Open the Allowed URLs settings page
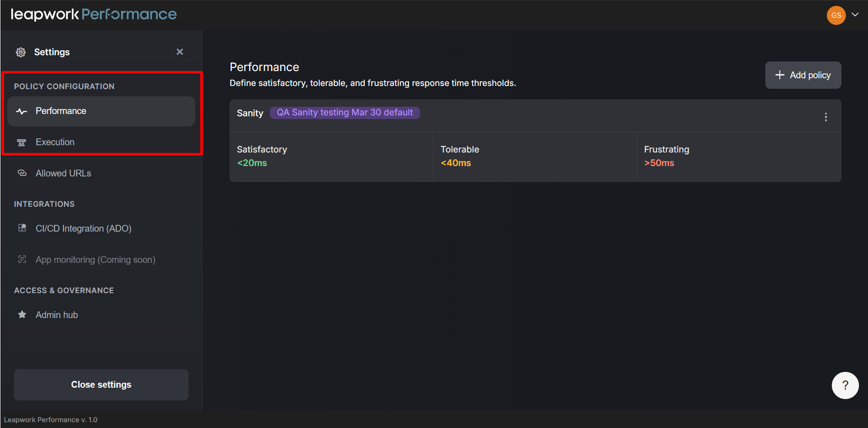Screen dimensions: 868x428 coord(63,173)
